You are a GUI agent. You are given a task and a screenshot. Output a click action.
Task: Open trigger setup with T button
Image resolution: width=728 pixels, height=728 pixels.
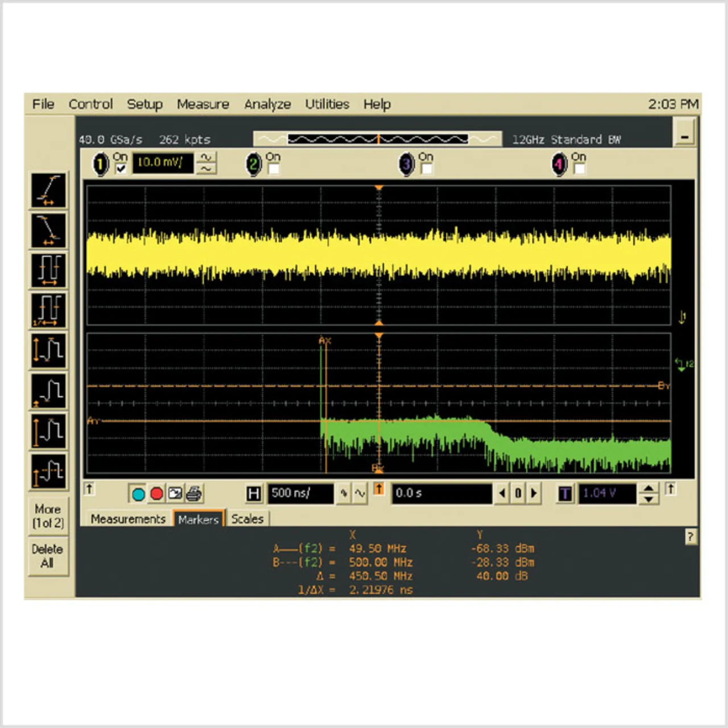565,494
